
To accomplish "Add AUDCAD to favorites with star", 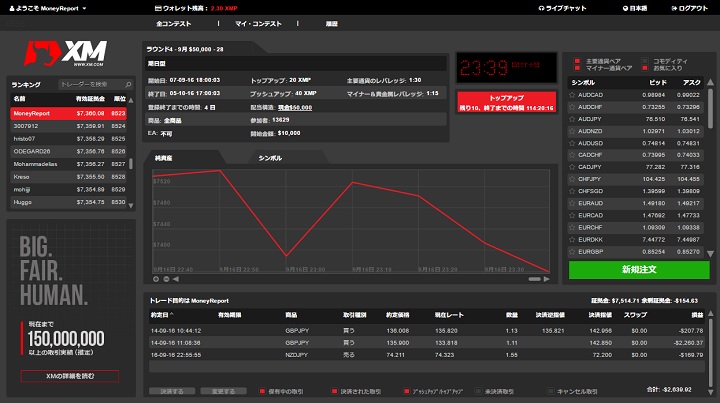I will 572,95.
